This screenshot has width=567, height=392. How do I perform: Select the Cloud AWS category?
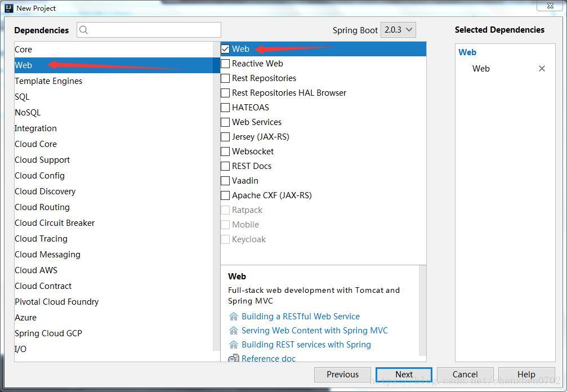pos(114,270)
